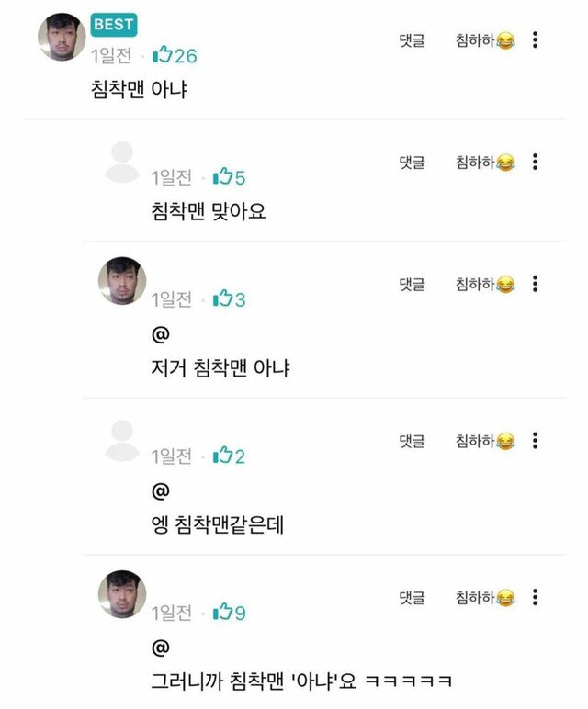Open three-dot menu on '침착맨 맞아요' reply
The height and width of the screenshot is (709, 588).
(536, 163)
